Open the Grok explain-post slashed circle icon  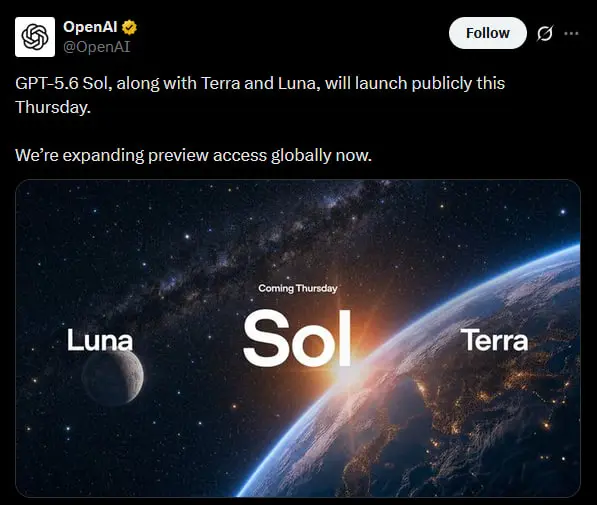[545, 34]
